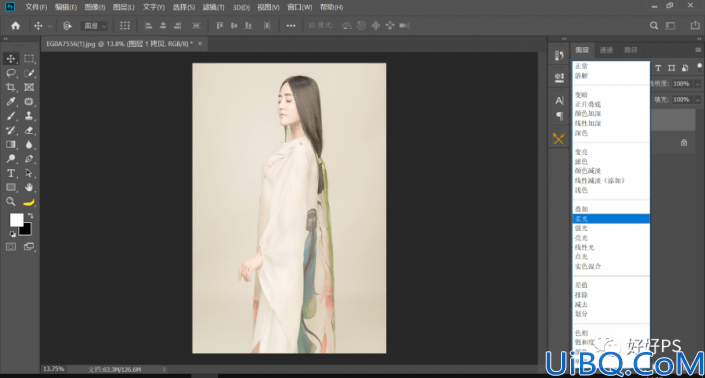705x378 pixels.
Task: Open the Character panel icon
Action: (559, 101)
